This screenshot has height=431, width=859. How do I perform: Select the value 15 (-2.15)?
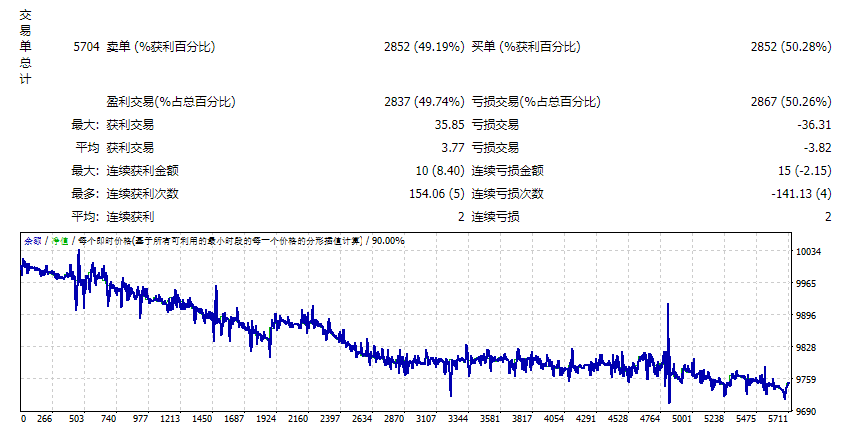pos(805,171)
